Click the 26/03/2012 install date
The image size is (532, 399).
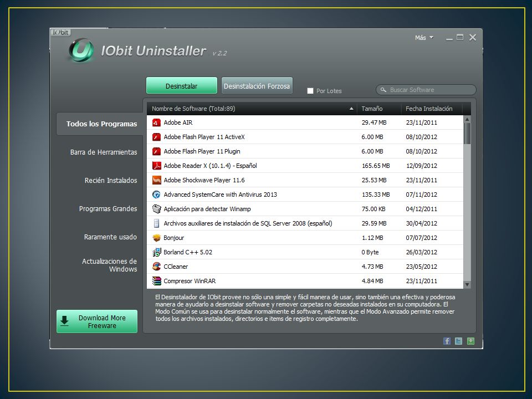click(421, 253)
